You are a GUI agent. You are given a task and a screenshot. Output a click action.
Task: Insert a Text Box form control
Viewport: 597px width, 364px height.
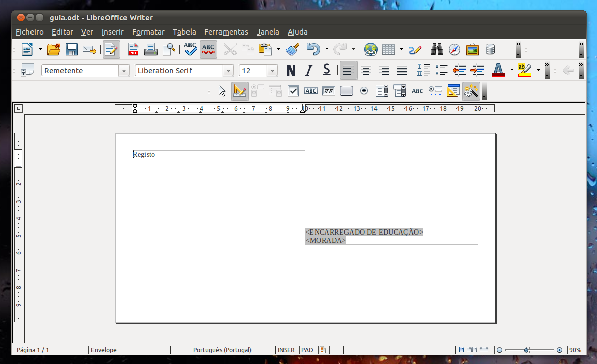pyautogui.click(x=310, y=90)
